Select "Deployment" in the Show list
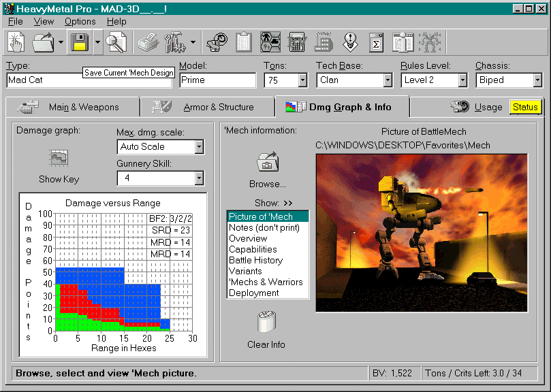The image size is (551, 392). pyautogui.click(x=268, y=293)
